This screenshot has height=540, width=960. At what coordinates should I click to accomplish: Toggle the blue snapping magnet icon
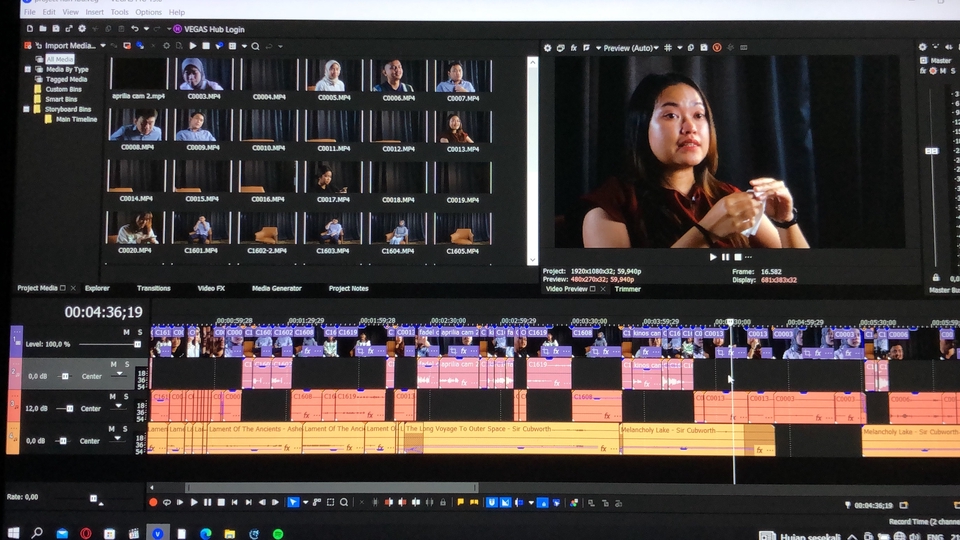click(x=492, y=503)
